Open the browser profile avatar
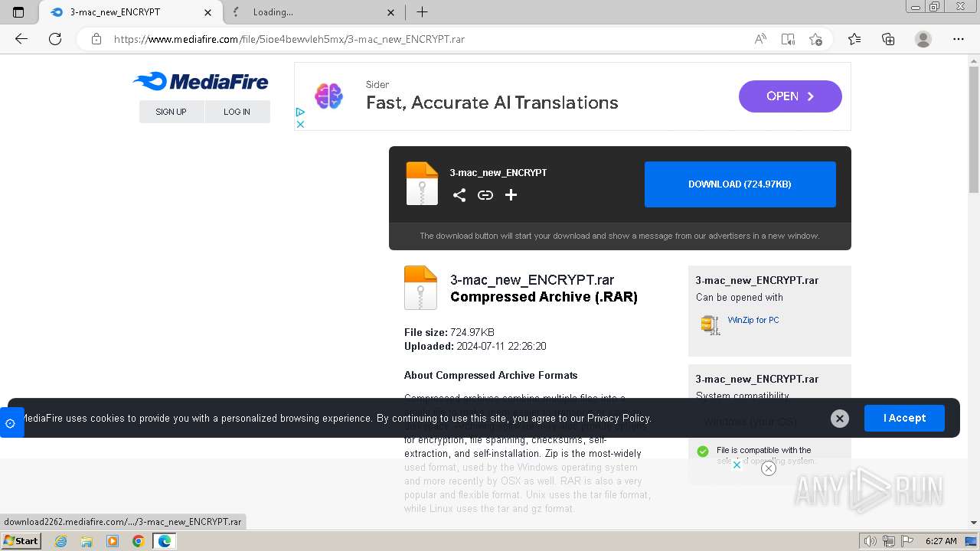 (x=923, y=39)
